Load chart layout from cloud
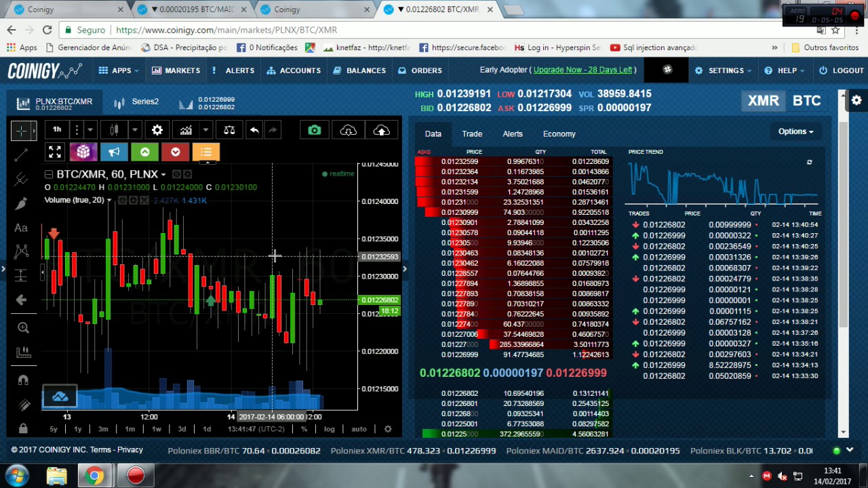868x488 pixels. [348, 130]
